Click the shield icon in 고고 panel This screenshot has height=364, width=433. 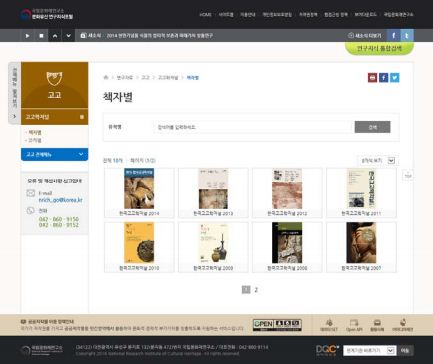tap(54, 79)
